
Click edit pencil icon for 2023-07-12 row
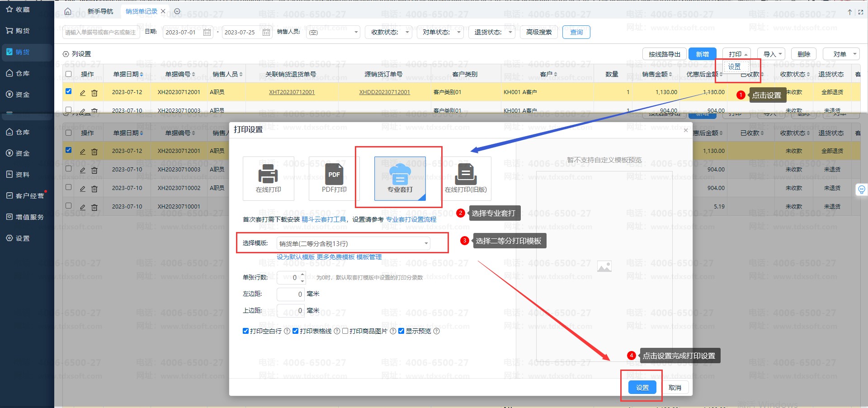(83, 151)
